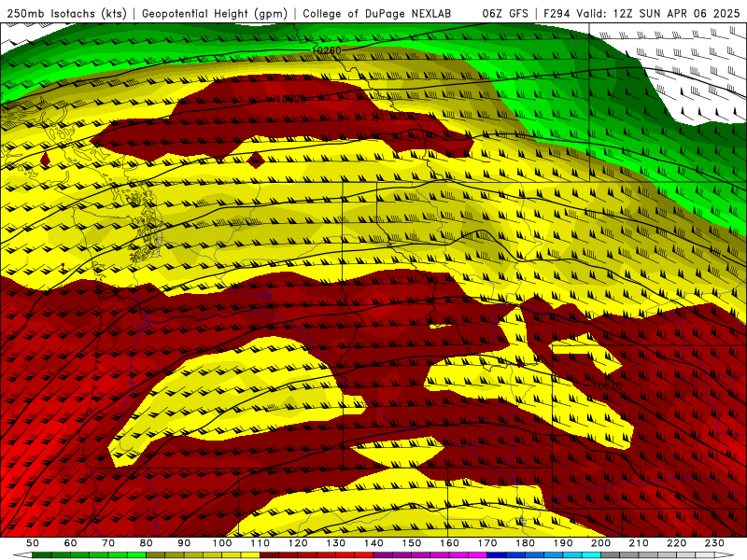Click the 'Geopotential Height (gpm)' header text
The height and width of the screenshot is (560, 747).
pos(215,13)
